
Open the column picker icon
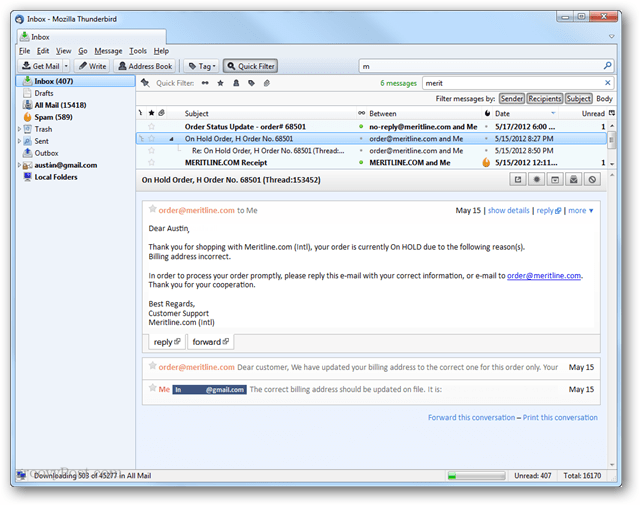(x=611, y=113)
